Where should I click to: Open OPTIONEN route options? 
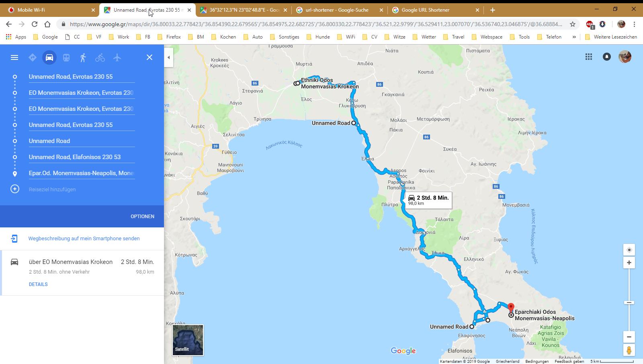click(142, 216)
